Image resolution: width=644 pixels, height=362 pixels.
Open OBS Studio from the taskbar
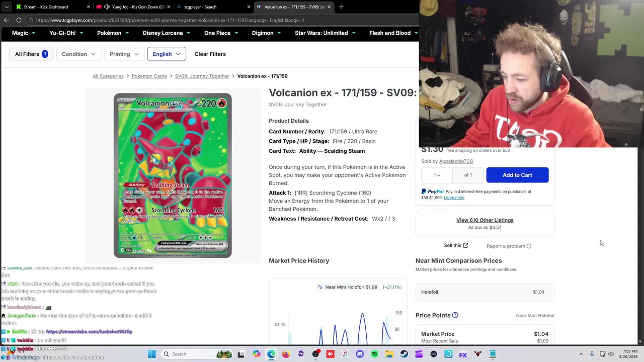point(315,354)
